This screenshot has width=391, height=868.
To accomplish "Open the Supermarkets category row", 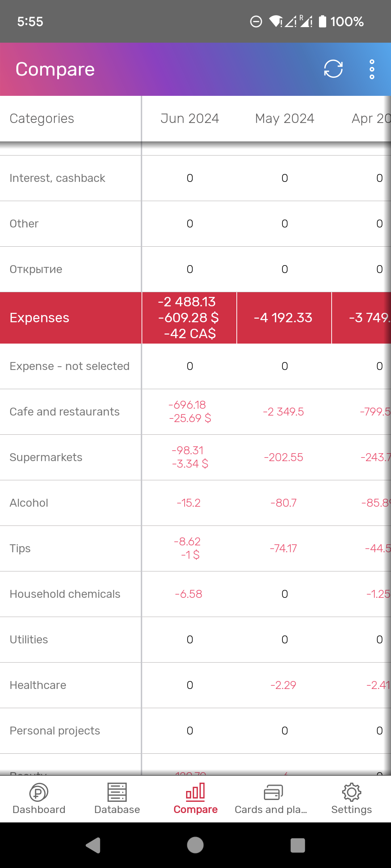I will (46, 458).
